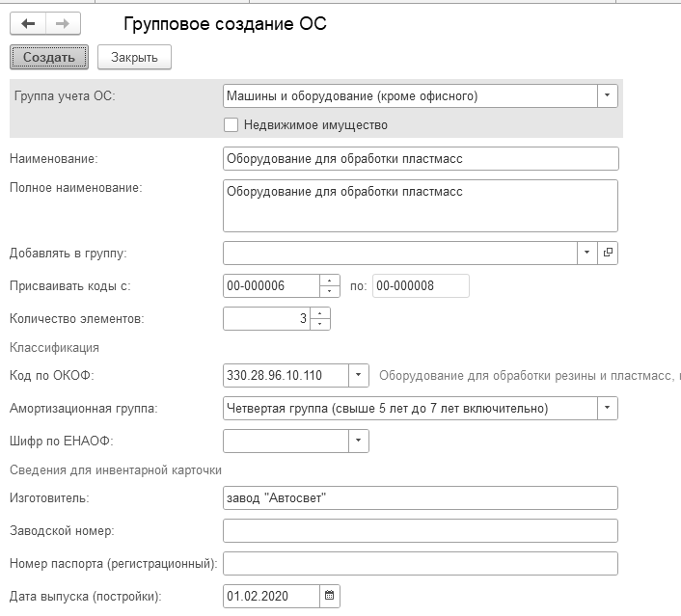Increment 'Количество элементов' value
The width and height of the screenshot is (681, 616).
320,313
